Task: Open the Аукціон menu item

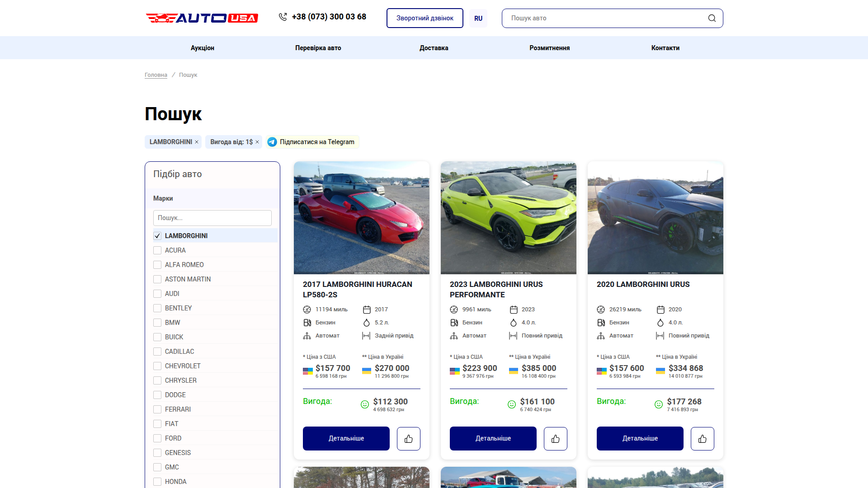Action: (203, 48)
